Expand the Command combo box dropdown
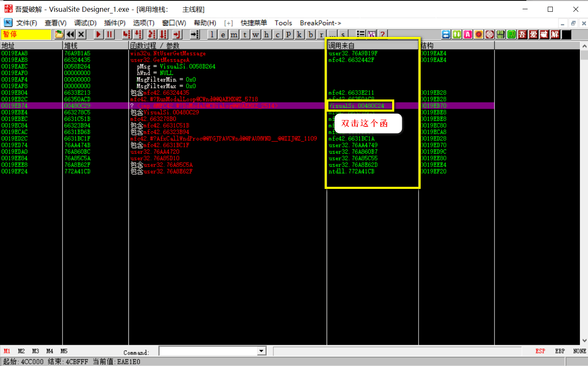588x366 pixels. tap(262, 351)
